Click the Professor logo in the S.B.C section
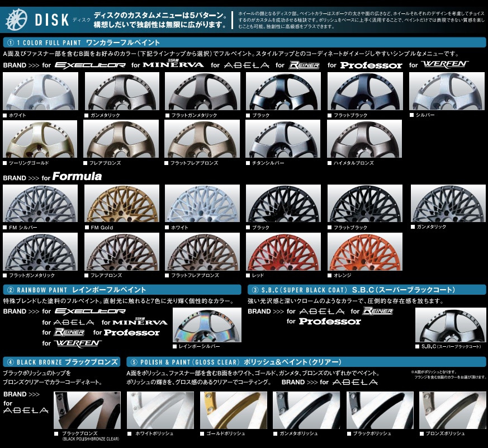Viewport: 488px width, 448px height. coord(330,321)
